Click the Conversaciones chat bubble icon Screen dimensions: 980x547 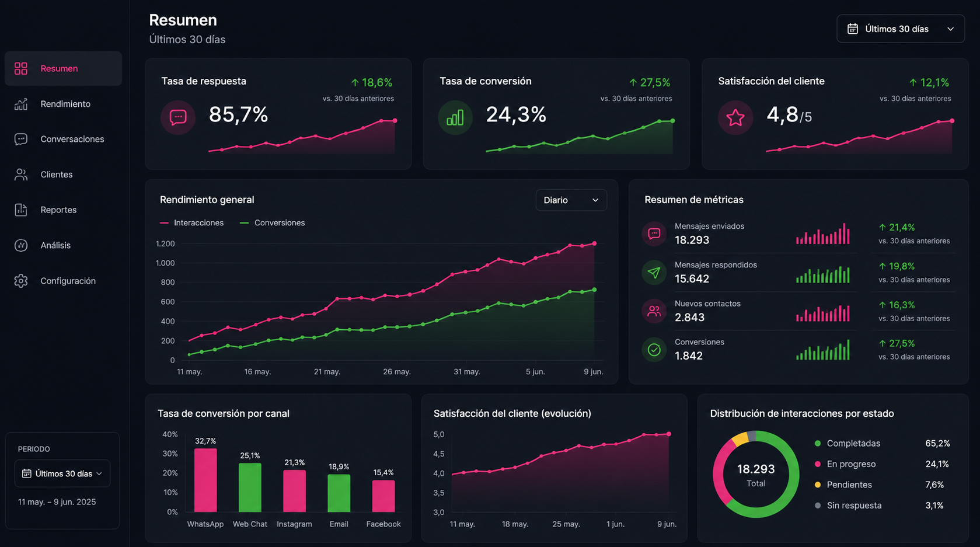click(x=21, y=139)
